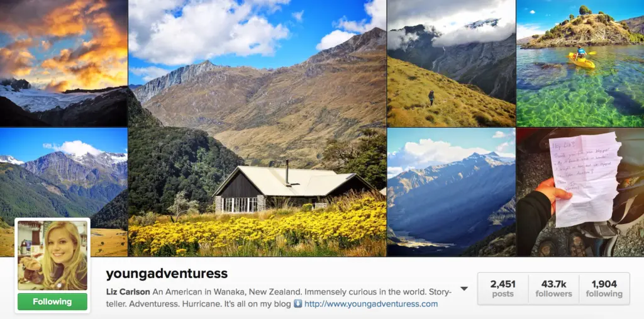Screen dimensions: 644x319
Task: Open the 1,904 following list
Action: pos(604,289)
